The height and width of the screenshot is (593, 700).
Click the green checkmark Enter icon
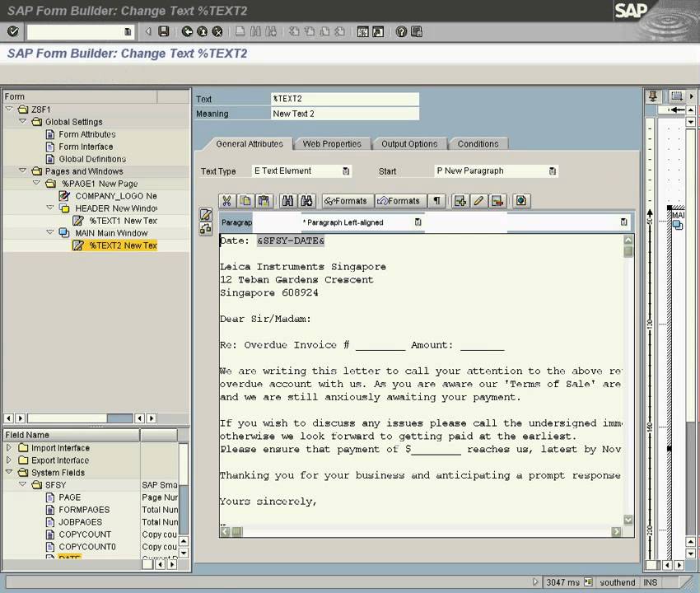[x=13, y=31]
